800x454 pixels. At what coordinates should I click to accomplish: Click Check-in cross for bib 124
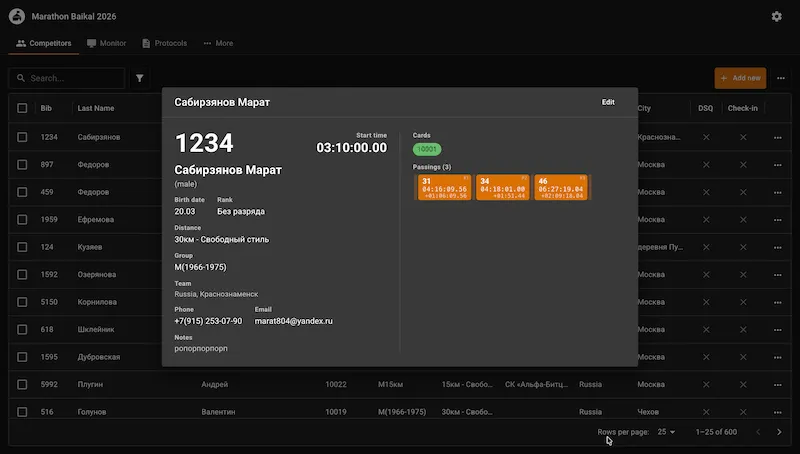click(x=743, y=247)
